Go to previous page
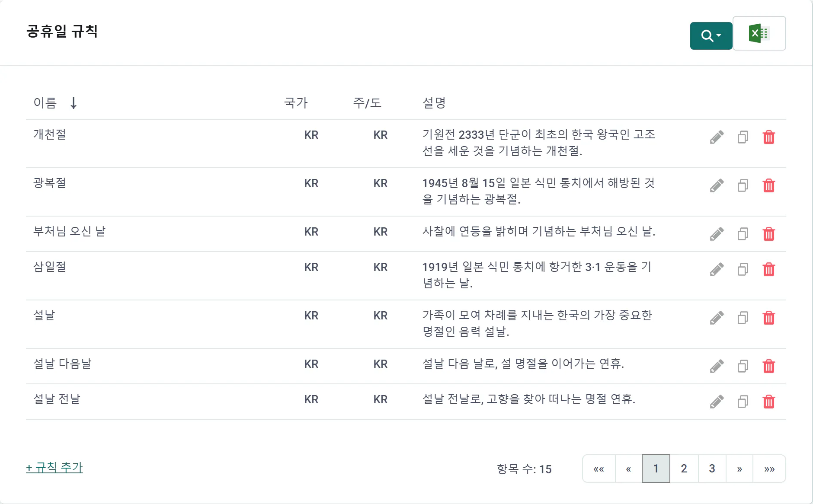813x504 pixels. coord(628,469)
